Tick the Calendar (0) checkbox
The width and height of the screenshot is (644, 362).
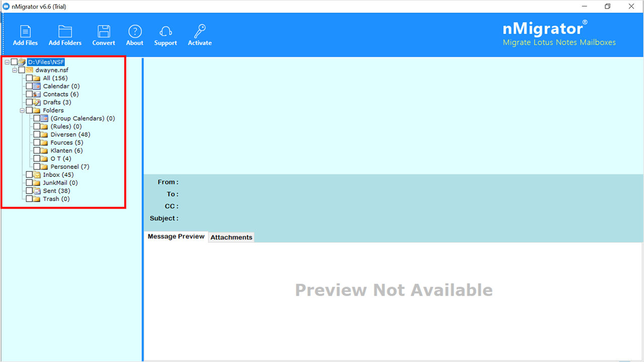click(29, 86)
